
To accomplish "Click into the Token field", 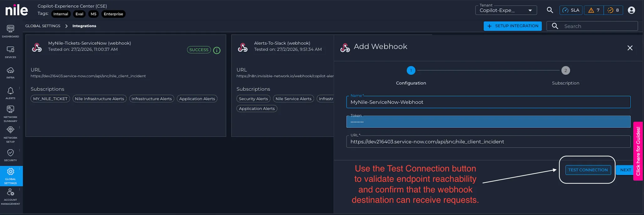I will point(488,122).
